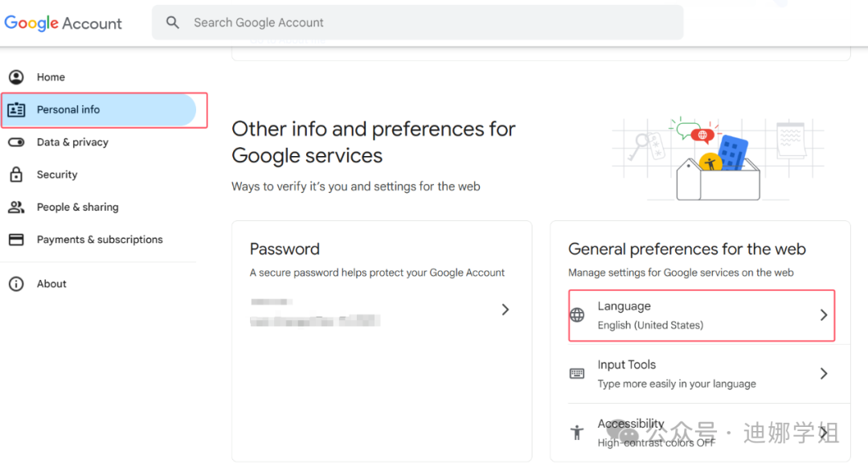
Task: Focus the Search Google Account field
Action: click(x=417, y=23)
